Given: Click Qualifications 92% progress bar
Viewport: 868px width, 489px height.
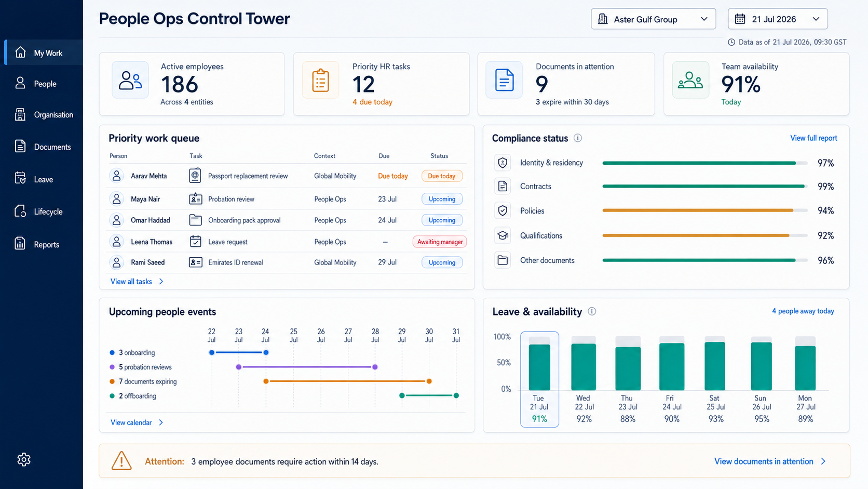Looking at the screenshot, I should click(705, 235).
